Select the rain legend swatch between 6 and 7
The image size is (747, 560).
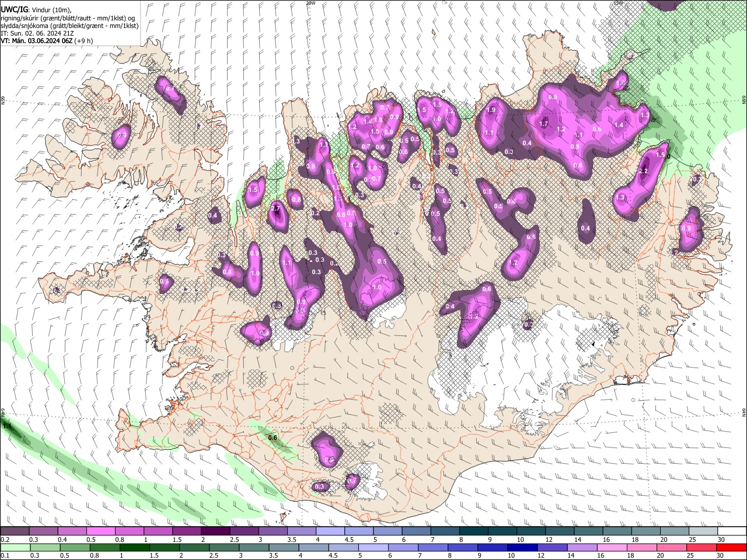tap(403, 547)
